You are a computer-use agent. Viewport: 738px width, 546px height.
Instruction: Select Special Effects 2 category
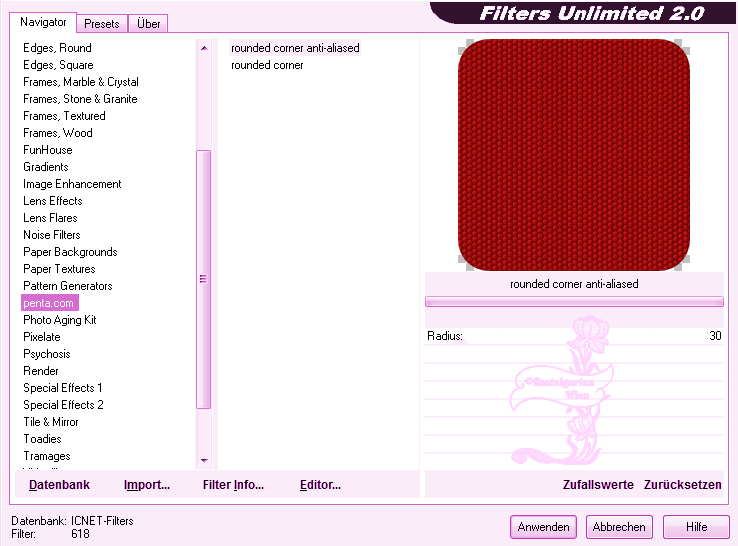click(x=63, y=404)
